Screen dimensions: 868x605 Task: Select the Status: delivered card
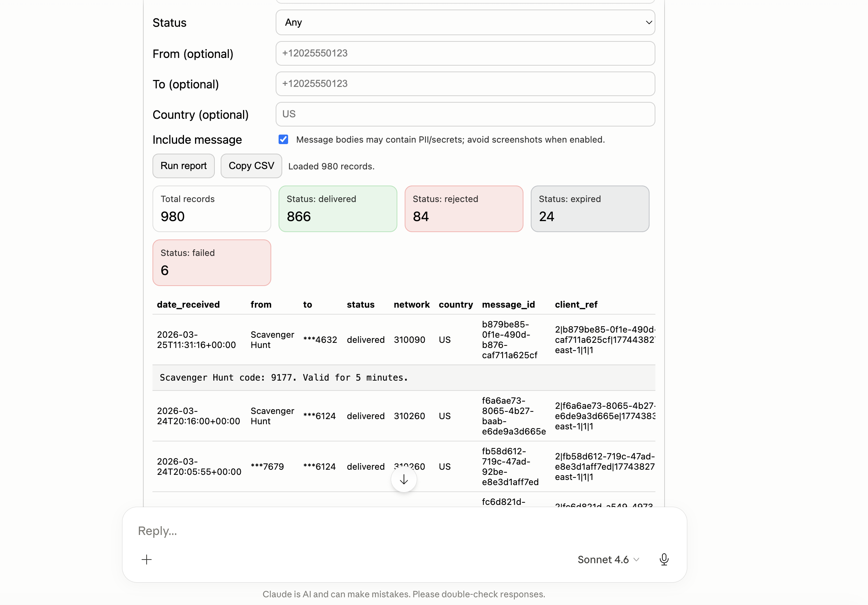338,209
